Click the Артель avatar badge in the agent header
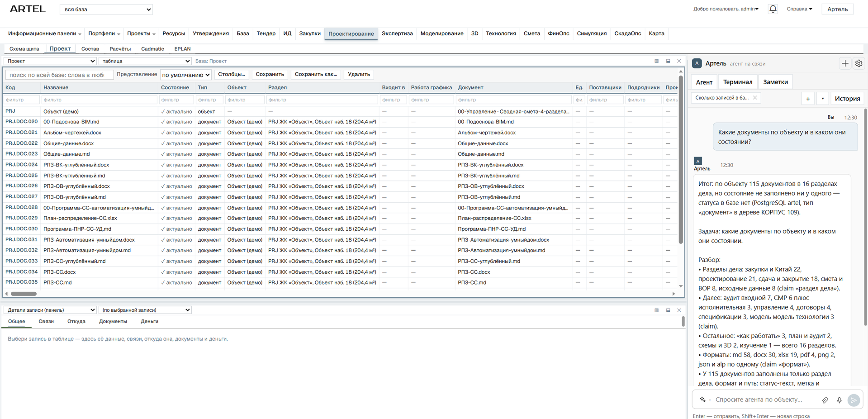Viewport: 868px width, 419px height. [697, 63]
